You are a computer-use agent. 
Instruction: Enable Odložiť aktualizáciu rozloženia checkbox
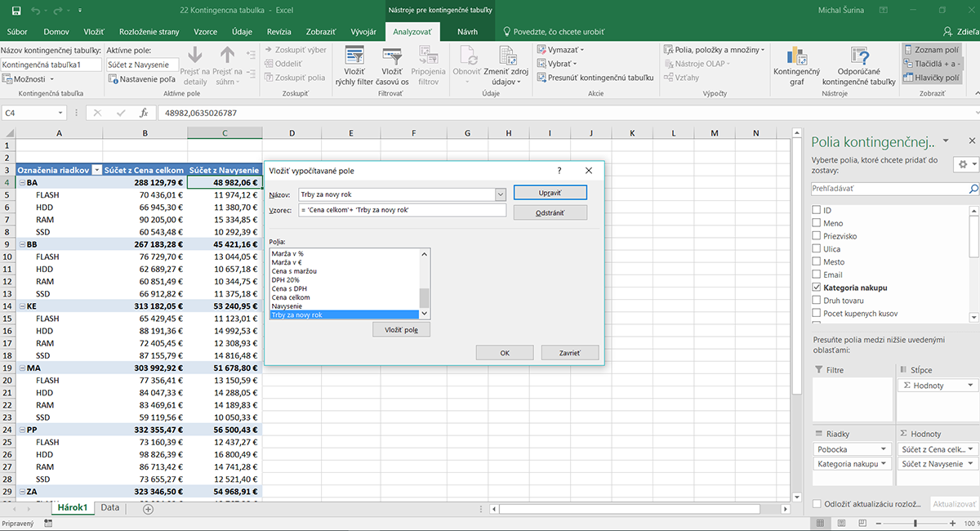[817, 504]
